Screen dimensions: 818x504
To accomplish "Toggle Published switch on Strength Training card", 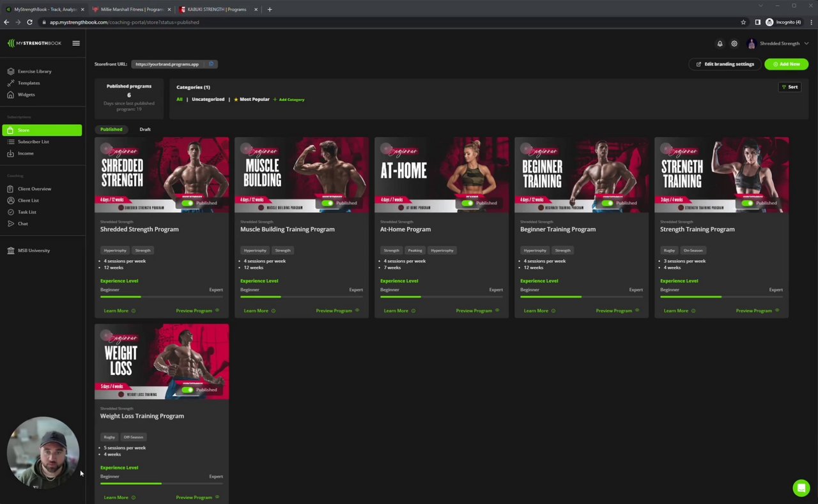I will [747, 203].
